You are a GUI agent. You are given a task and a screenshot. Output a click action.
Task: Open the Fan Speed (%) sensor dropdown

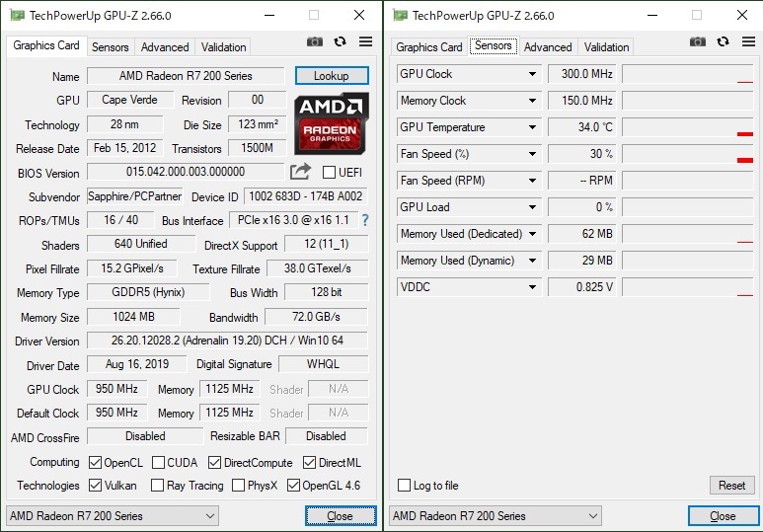(x=532, y=154)
